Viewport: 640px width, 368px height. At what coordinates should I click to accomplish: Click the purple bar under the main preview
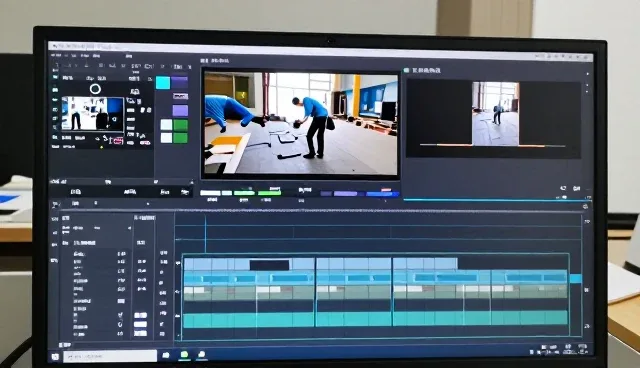click(345, 193)
